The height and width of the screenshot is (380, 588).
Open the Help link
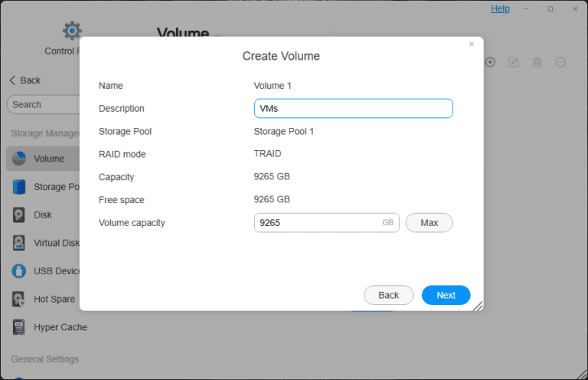click(500, 8)
